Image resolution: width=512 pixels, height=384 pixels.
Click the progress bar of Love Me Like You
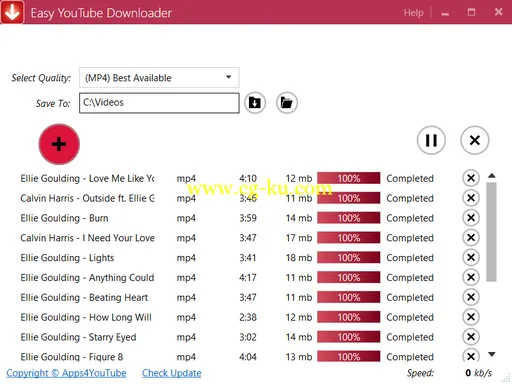349,178
